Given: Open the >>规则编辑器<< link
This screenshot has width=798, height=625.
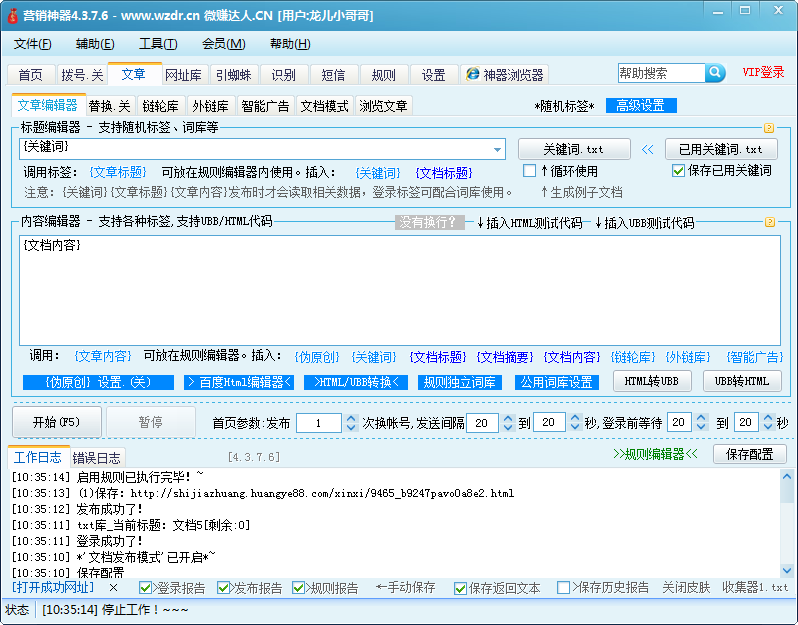Looking at the screenshot, I should 656,454.
